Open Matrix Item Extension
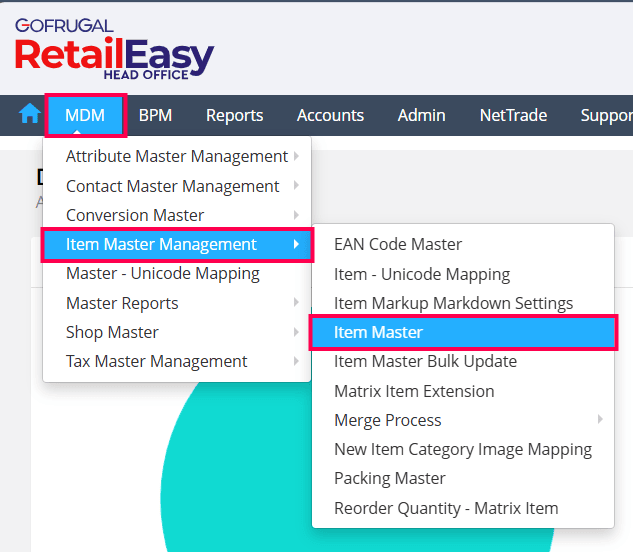 tap(463, 391)
